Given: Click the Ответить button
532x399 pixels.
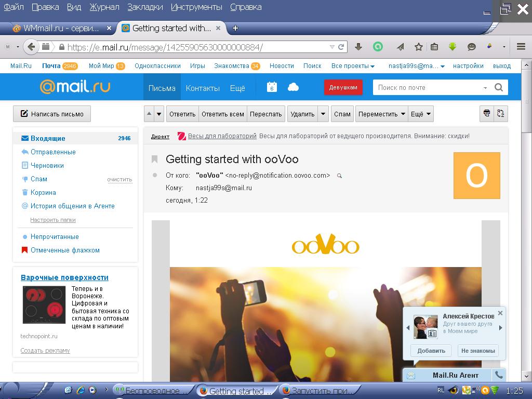Looking at the screenshot, I should pos(182,114).
